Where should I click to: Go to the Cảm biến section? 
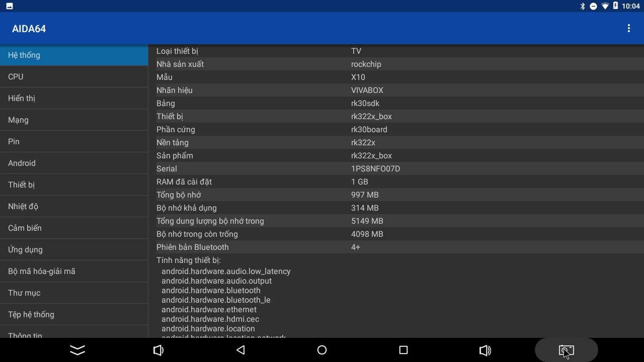tap(74, 228)
